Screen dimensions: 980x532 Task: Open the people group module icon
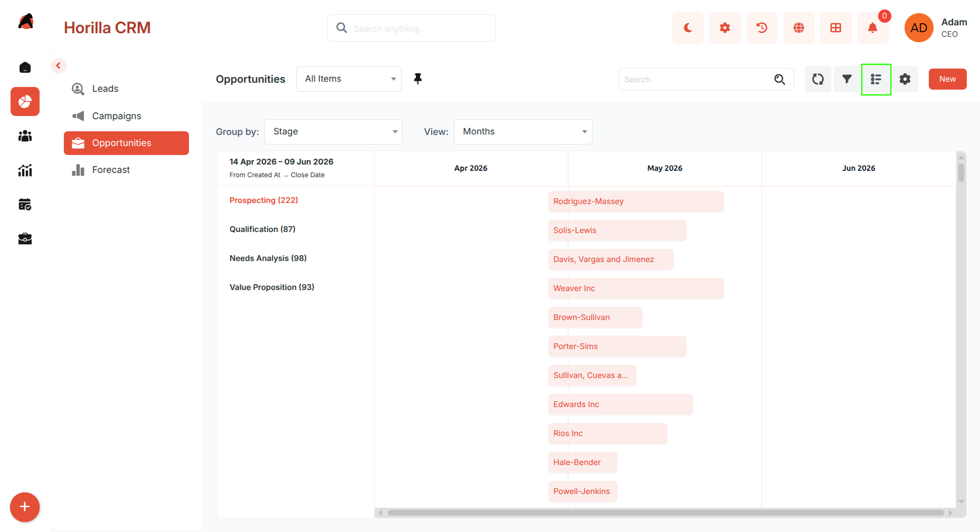tap(25, 136)
